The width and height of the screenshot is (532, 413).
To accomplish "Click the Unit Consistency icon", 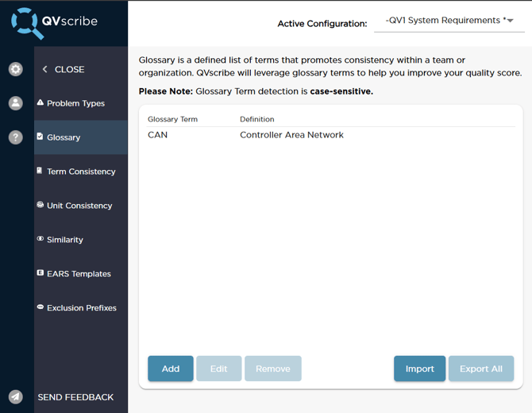I will 40,205.
